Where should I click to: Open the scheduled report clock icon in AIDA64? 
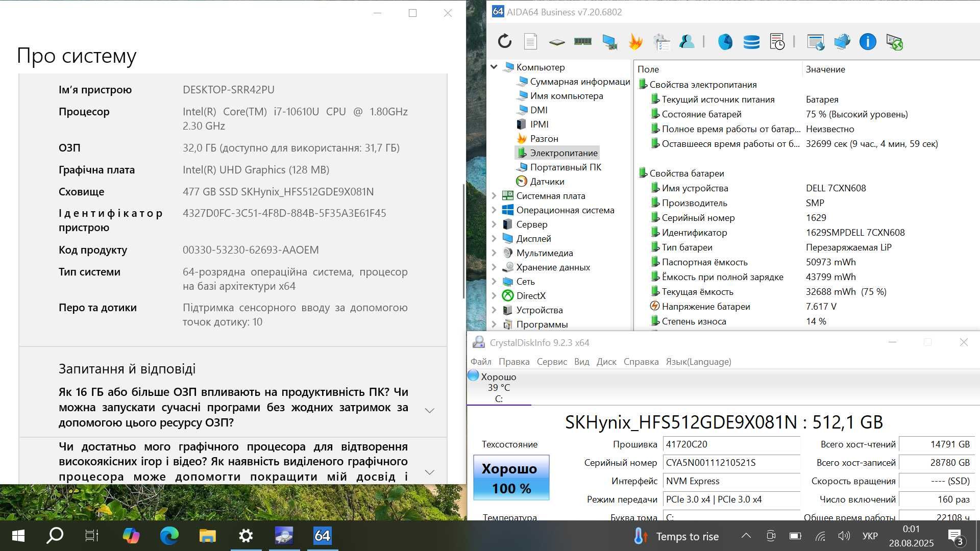777,42
